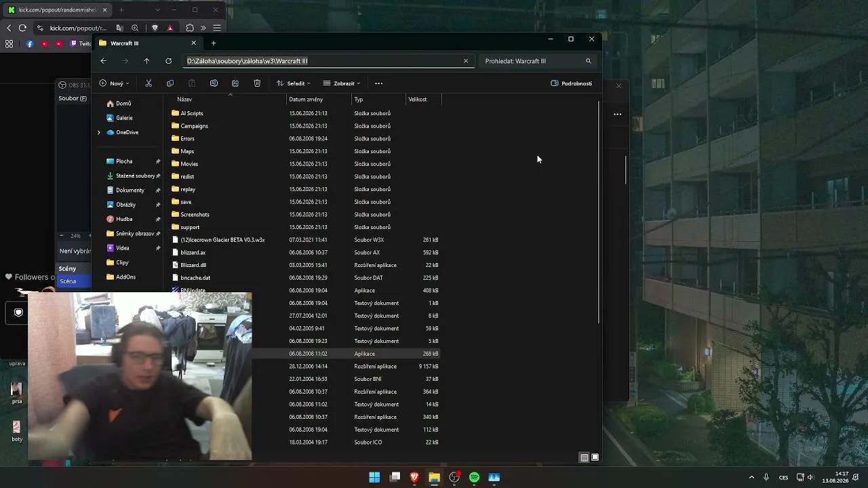Open the Zobrazit view dropdown
This screenshot has width=868, height=488.
coord(342,83)
